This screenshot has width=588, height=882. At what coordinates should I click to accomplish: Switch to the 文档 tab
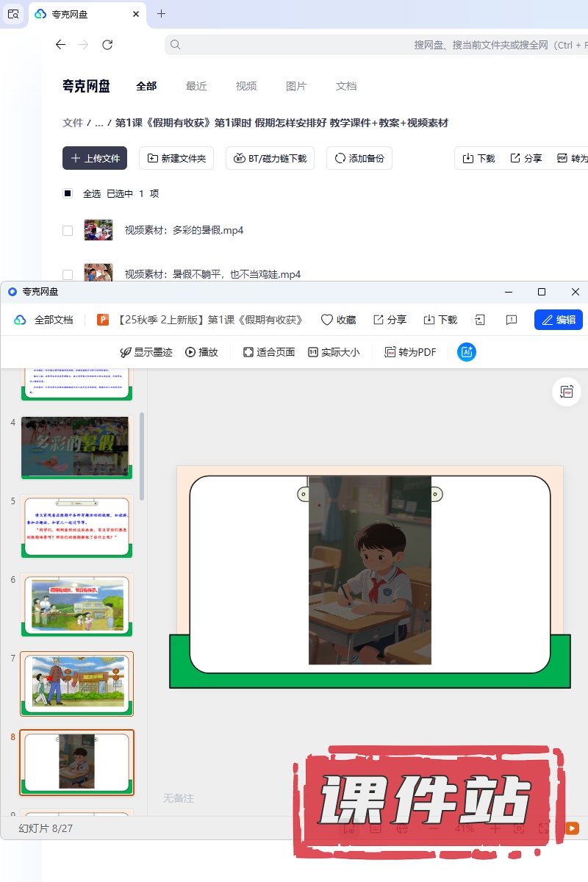(x=346, y=86)
